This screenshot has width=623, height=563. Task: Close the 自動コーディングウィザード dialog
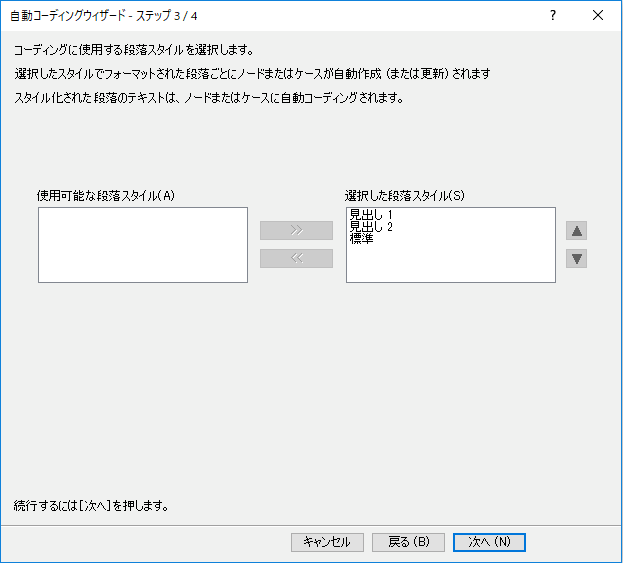click(x=598, y=15)
